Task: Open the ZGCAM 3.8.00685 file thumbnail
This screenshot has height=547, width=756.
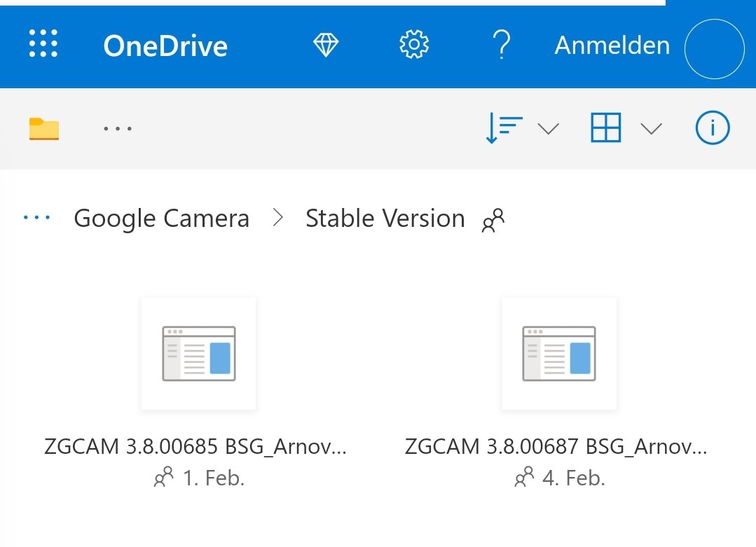Action: pos(199,354)
